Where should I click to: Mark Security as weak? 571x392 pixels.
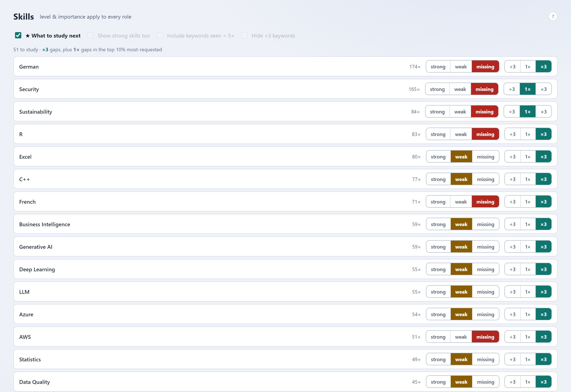coord(460,89)
